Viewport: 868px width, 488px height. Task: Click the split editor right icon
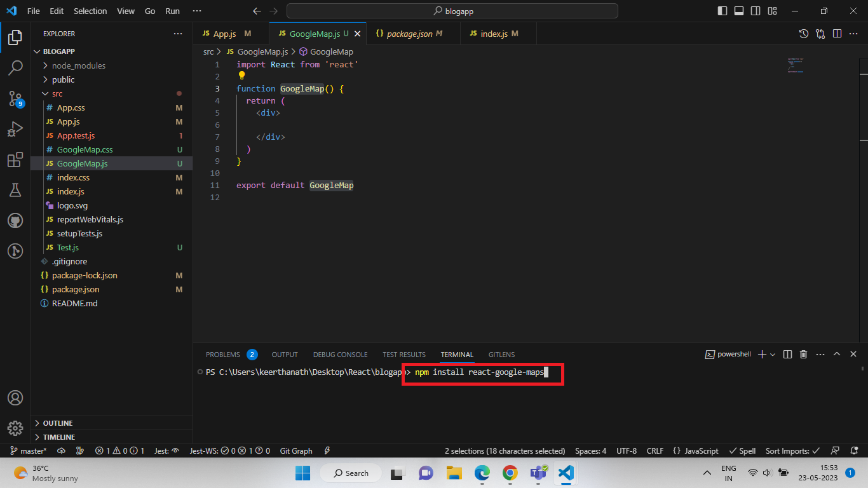click(837, 34)
